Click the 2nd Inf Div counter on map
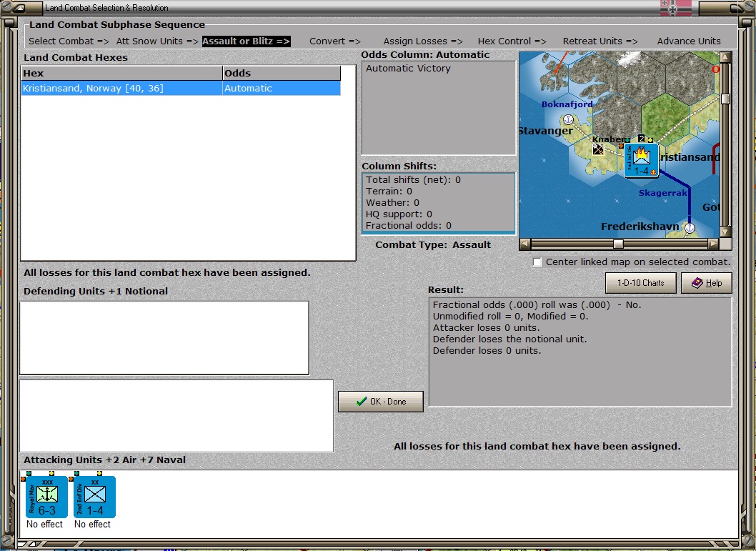This screenshot has width=756, height=551. [x=641, y=161]
